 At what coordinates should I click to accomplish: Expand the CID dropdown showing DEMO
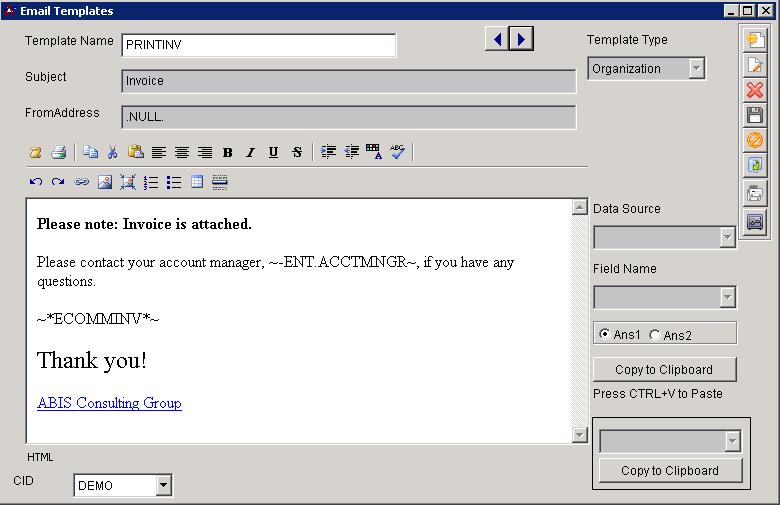164,486
